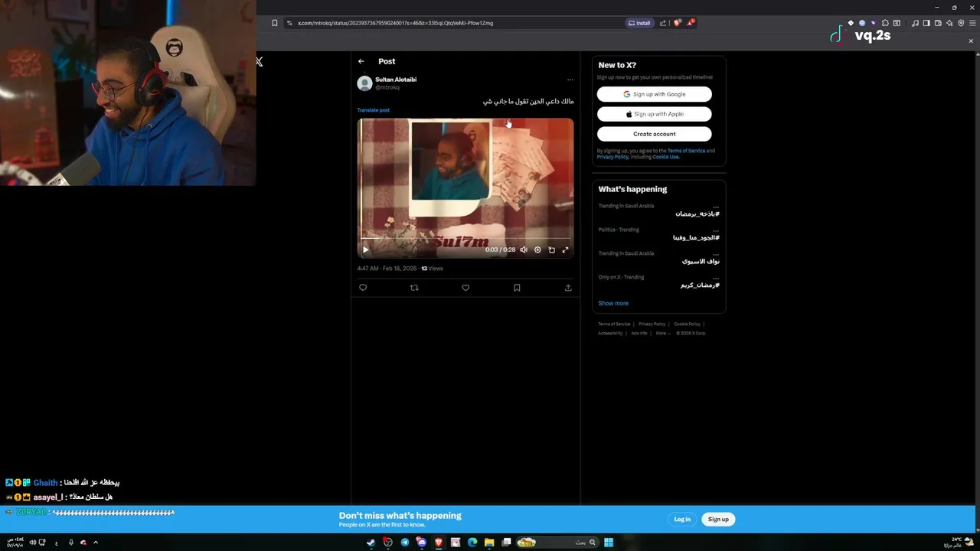Click Sign up with Google button
This screenshot has width=980, height=551.
[x=654, y=94]
